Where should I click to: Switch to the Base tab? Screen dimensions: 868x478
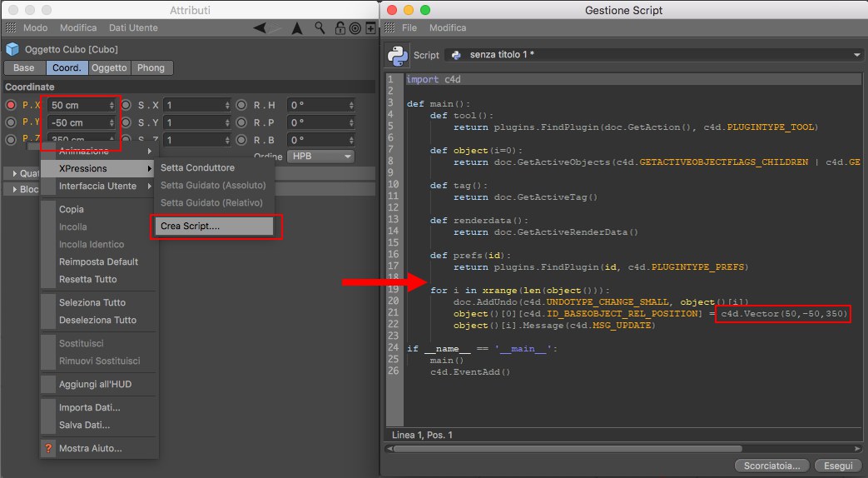[x=24, y=67]
